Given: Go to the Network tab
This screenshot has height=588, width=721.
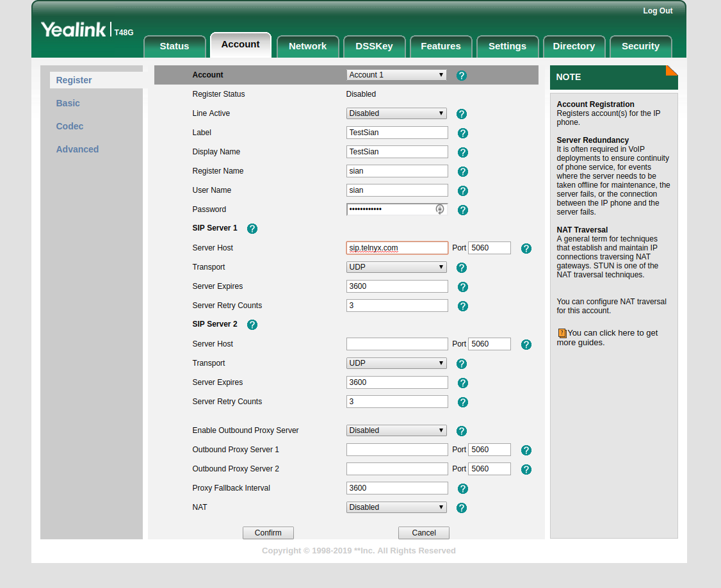Looking at the screenshot, I should (x=307, y=47).
